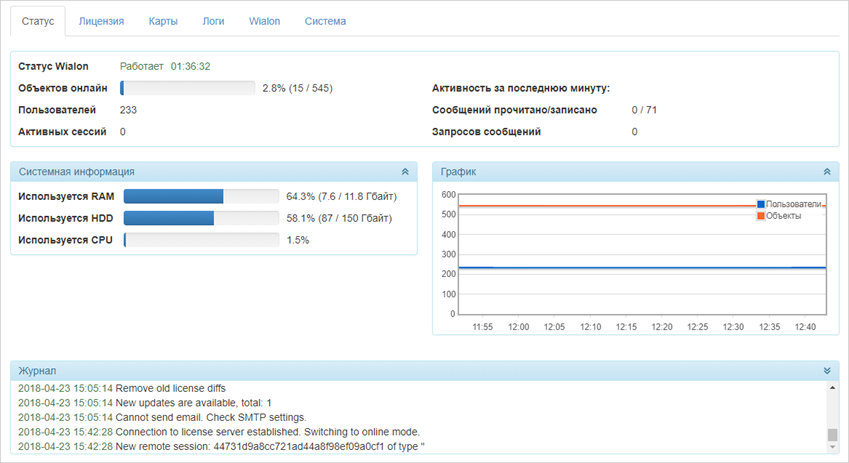Open the Система tab

[x=325, y=21]
